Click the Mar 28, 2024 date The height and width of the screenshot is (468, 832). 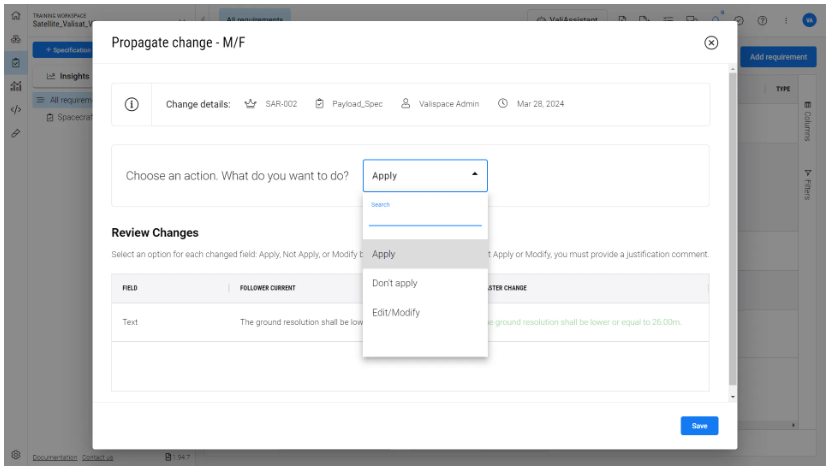(540, 104)
